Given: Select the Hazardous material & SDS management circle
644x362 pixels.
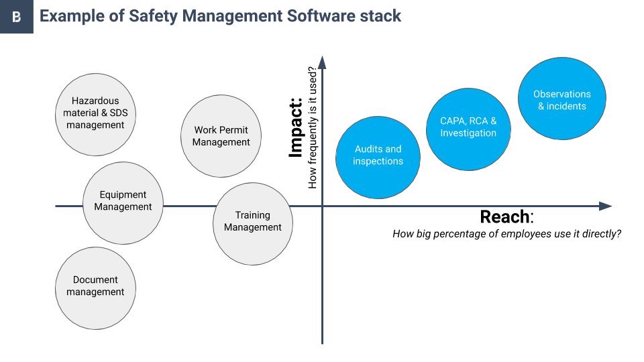Looking at the screenshot, I should (95, 113).
